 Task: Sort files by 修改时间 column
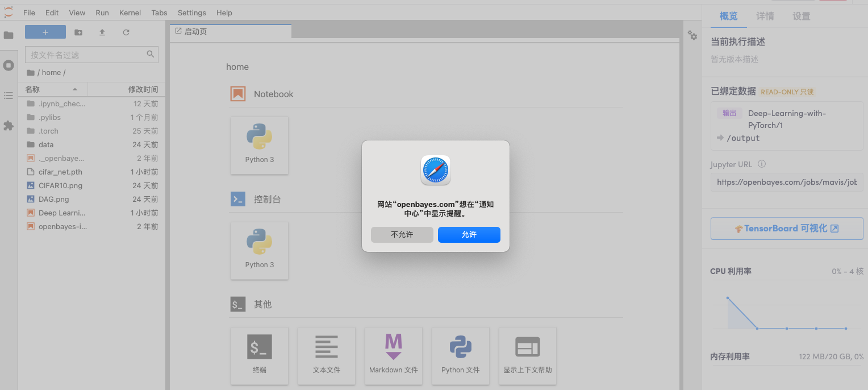pyautogui.click(x=143, y=89)
